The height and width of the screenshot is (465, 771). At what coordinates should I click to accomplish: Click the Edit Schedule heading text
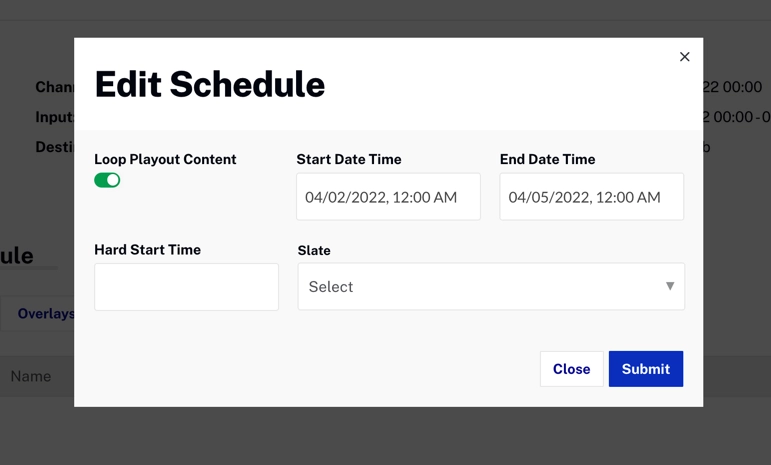(x=209, y=85)
